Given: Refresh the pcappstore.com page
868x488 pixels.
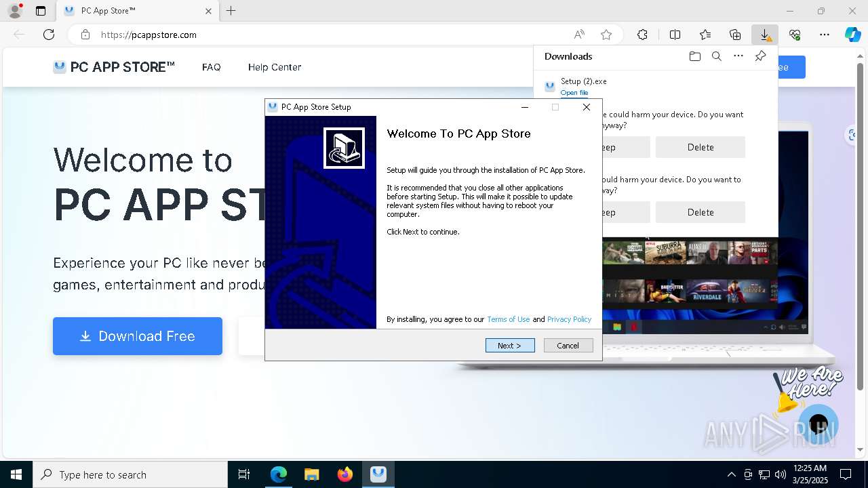Looking at the screenshot, I should 49,35.
